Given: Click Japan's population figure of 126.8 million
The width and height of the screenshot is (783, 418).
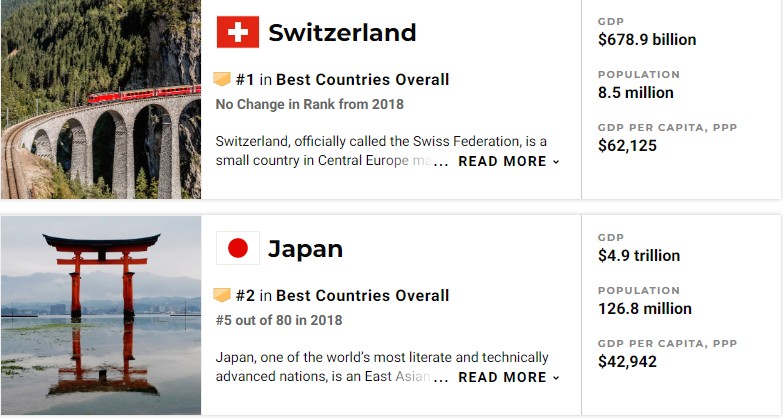Looking at the screenshot, I should 645,308.
